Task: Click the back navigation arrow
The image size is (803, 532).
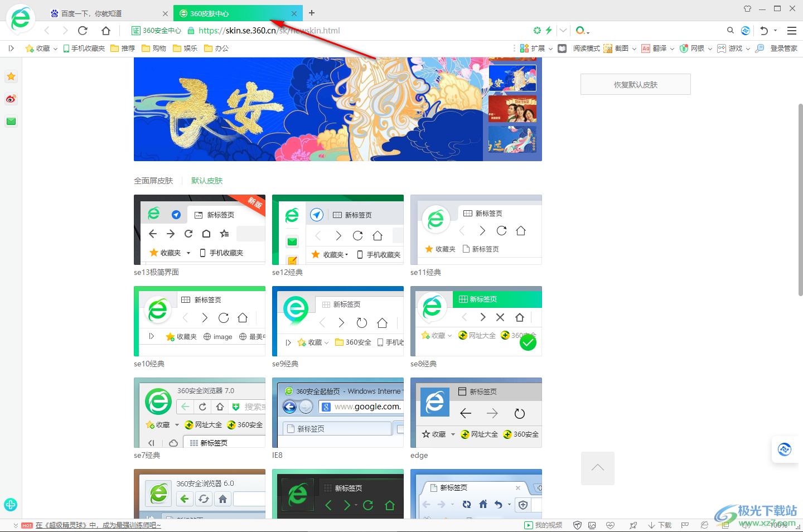Action: (47, 31)
